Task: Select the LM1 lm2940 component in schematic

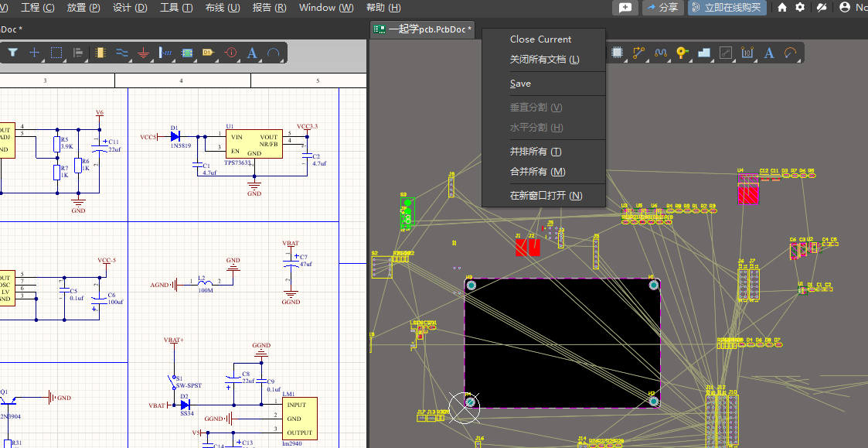Action: coord(299,418)
